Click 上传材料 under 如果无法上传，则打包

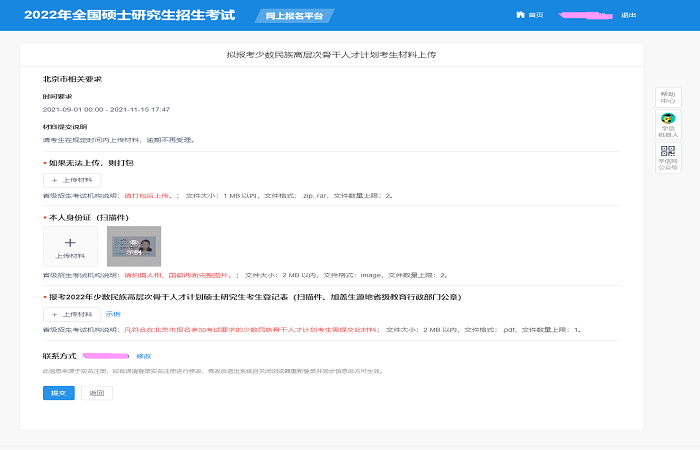(x=71, y=179)
